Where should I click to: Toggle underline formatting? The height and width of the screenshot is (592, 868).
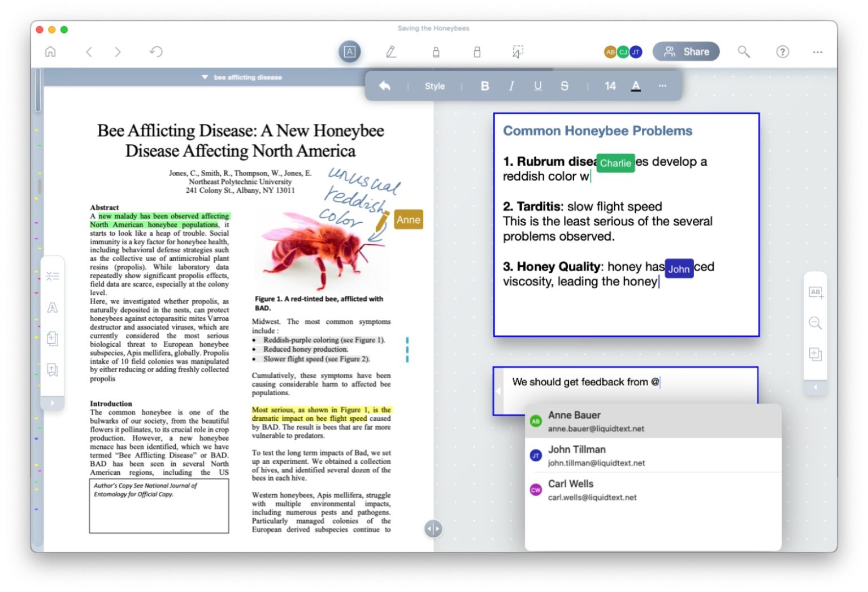tap(537, 86)
